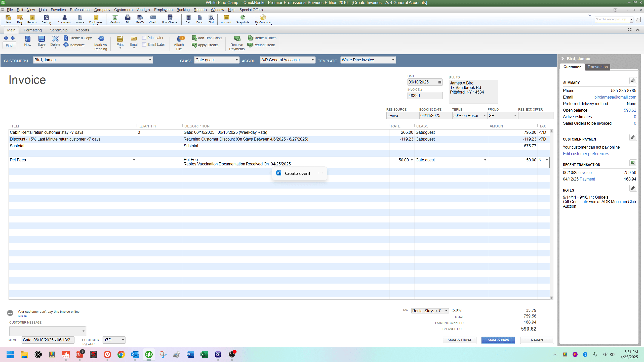Image resolution: width=644 pixels, height=362 pixels.
Task: Click Receive Payments icon
Action: 237,43
